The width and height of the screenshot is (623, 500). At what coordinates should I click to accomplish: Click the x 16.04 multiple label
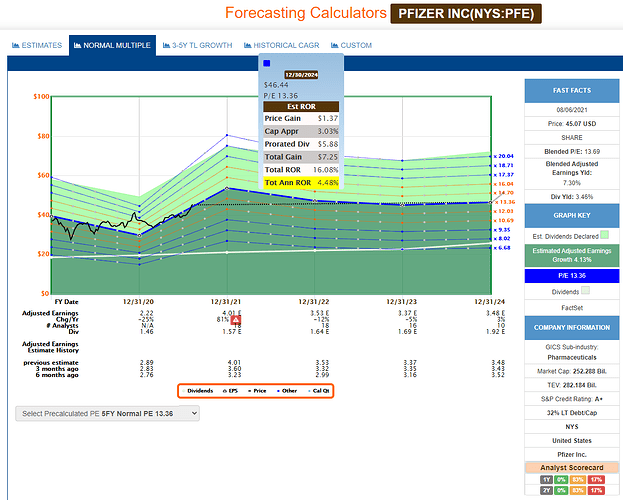(504, 184)
